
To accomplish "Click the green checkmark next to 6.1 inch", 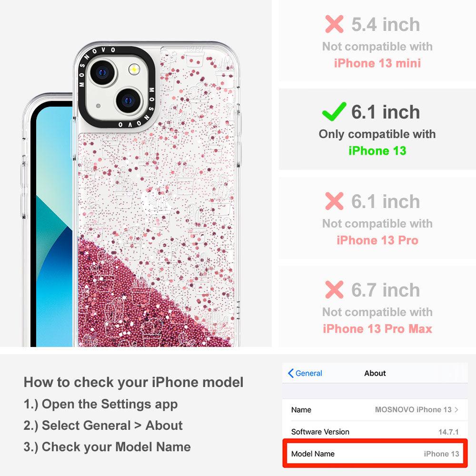I will point(334,111).
